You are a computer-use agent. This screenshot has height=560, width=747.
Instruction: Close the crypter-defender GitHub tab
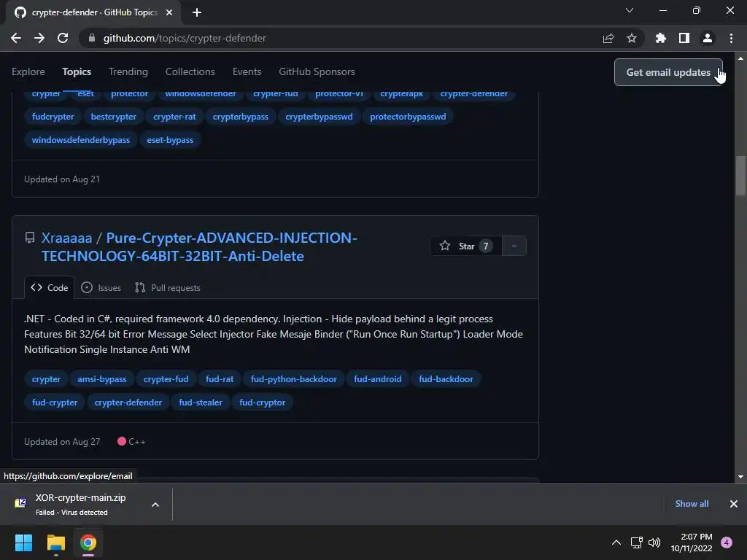tap(169, 12)
